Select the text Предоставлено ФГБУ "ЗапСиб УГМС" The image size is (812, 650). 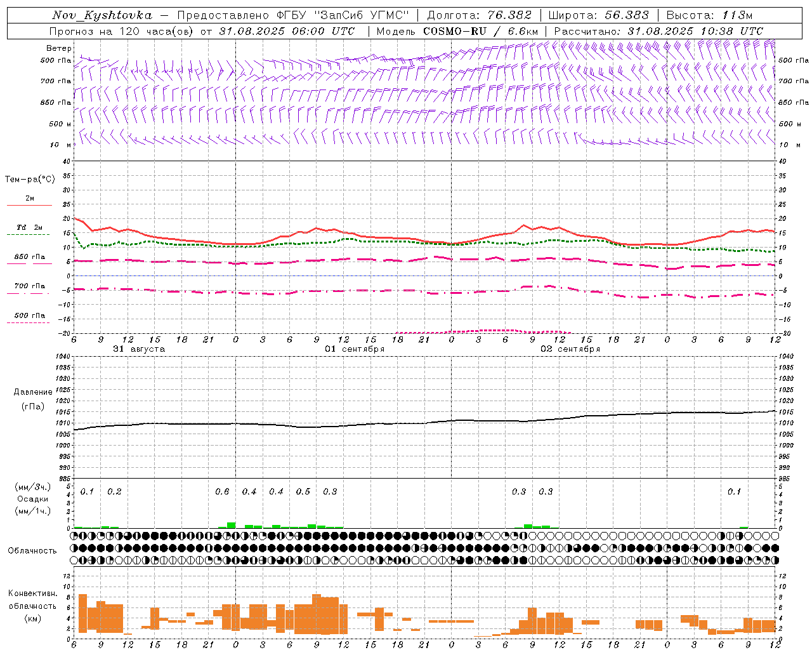(x=294, y=15)
